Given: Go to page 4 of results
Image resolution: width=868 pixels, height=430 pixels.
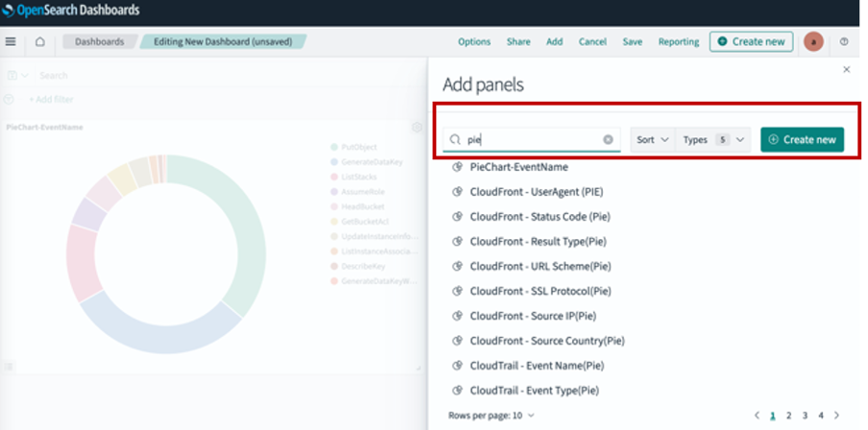Looking at the screenshot, I should [x=821, y=415].
